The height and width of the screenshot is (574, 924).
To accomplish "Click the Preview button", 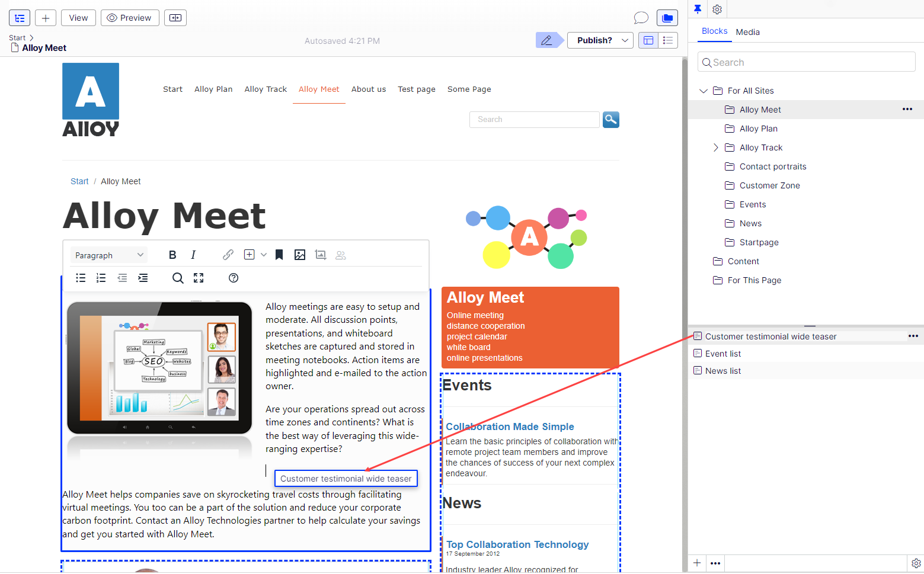I will (129, 17).
